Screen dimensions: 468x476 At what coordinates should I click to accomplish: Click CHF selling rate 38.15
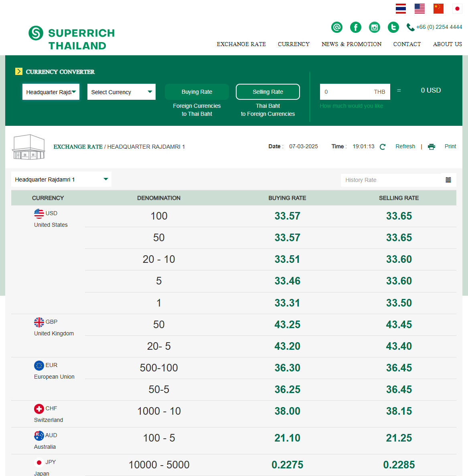[x=399, y=411]
